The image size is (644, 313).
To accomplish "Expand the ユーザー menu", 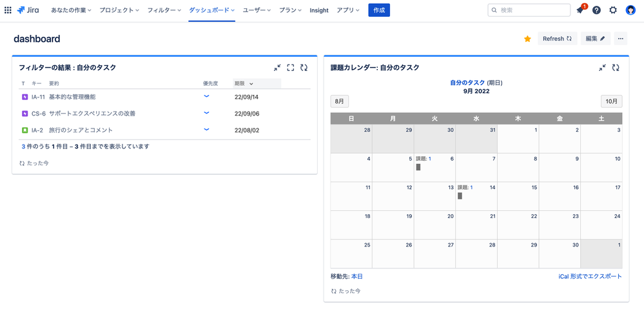I will tap(257, 10).
